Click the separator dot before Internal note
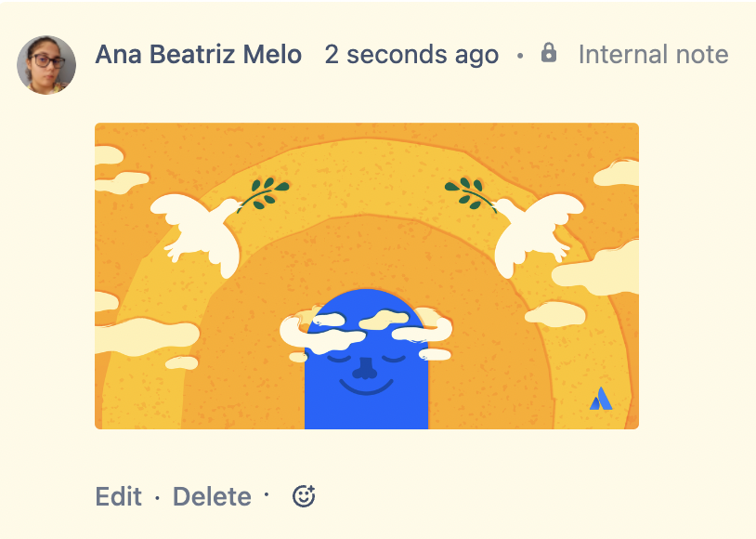The height and width of the screenshot is (539, 756). (x=521, y=56)
